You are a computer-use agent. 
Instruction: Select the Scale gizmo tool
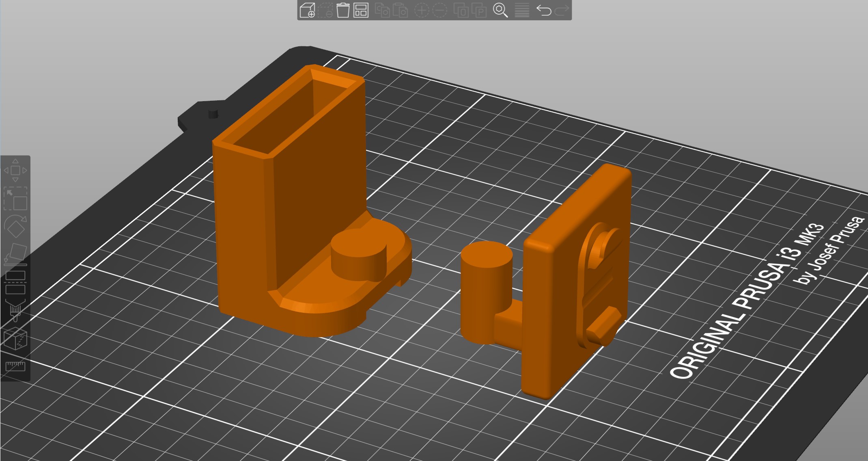coord(15,198)
